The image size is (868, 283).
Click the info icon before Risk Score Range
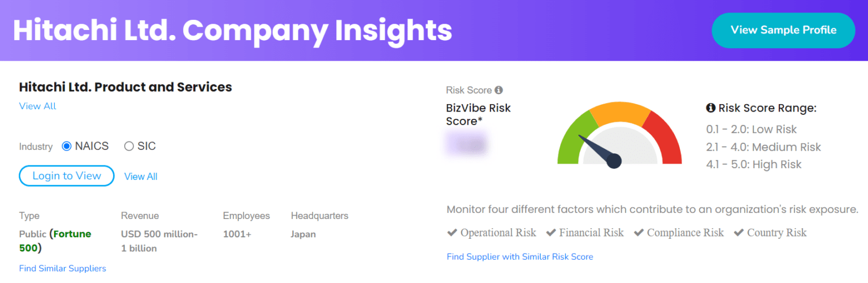click(x=711, y=108)
